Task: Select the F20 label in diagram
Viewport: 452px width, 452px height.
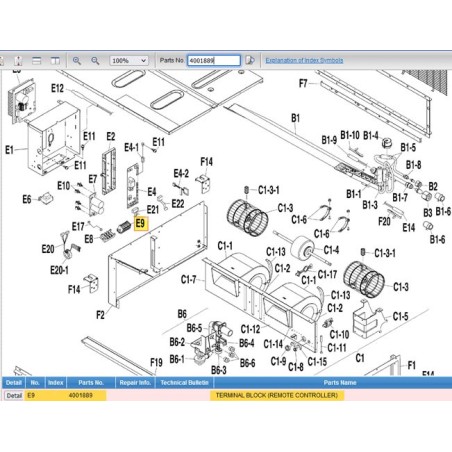Action: click(384, 221)
